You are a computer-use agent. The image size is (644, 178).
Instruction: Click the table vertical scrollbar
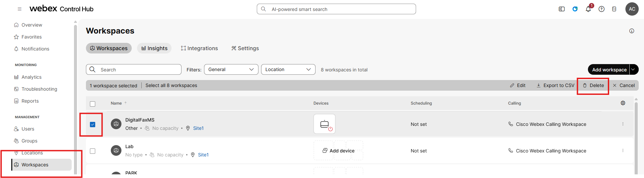636,138
